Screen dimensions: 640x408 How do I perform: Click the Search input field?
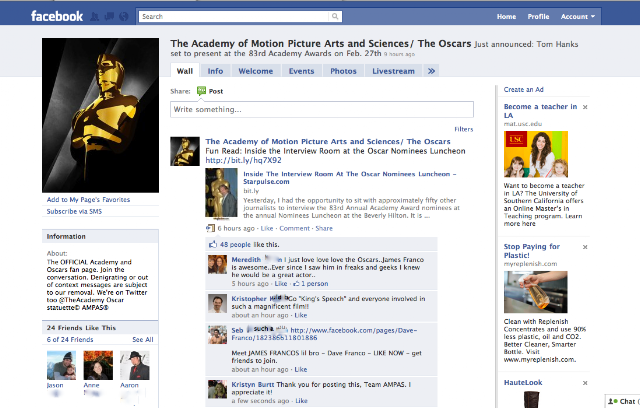(x=233, y=16)
